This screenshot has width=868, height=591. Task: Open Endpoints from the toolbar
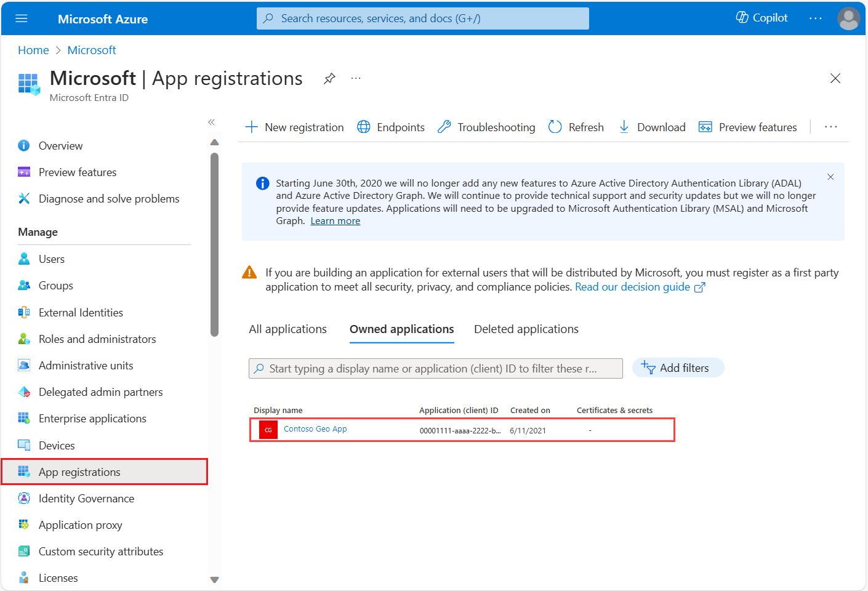pos(390,127)
